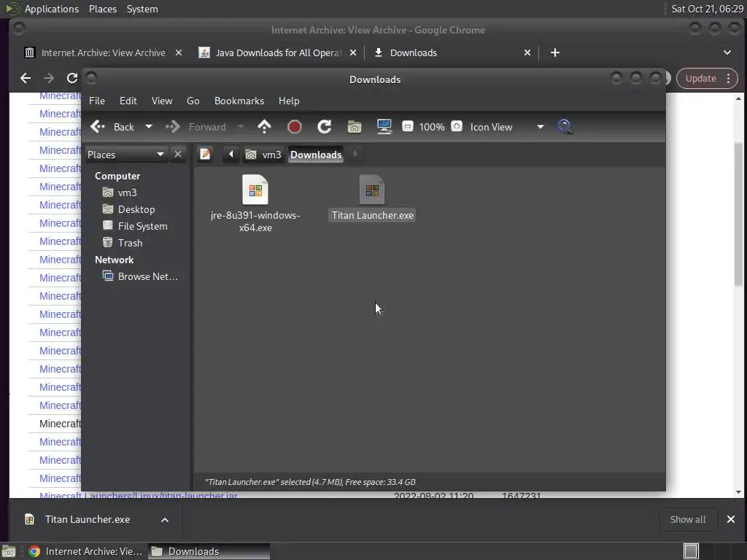Close the Java Downloads tab
Viewport: 747px width, 560px height.
353,52
